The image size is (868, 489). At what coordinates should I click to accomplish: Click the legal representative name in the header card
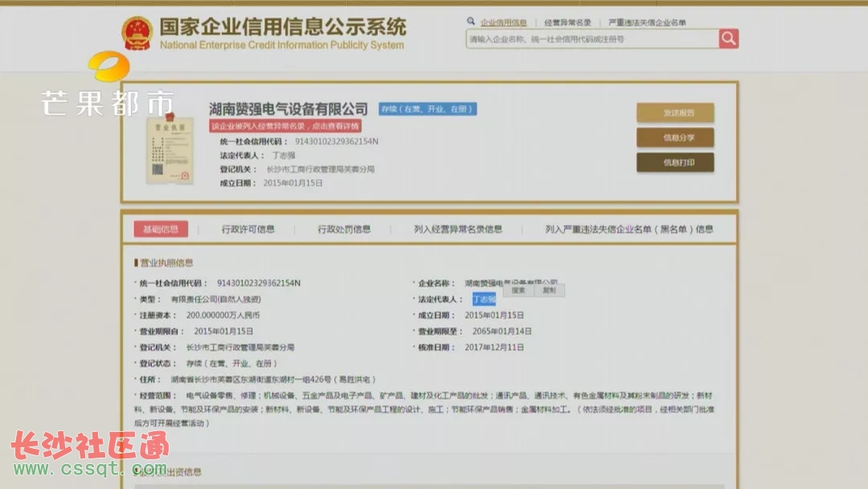[x=284, y=155]
